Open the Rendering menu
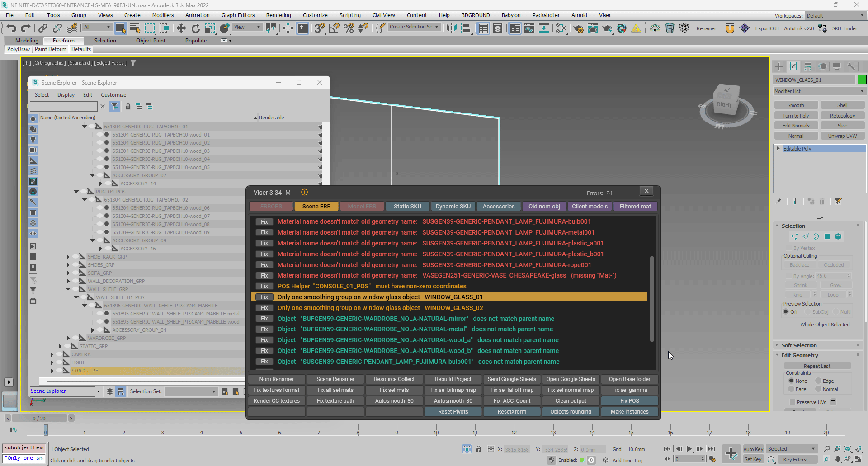The width and height of the screenshot is (868, 466). 278,15
